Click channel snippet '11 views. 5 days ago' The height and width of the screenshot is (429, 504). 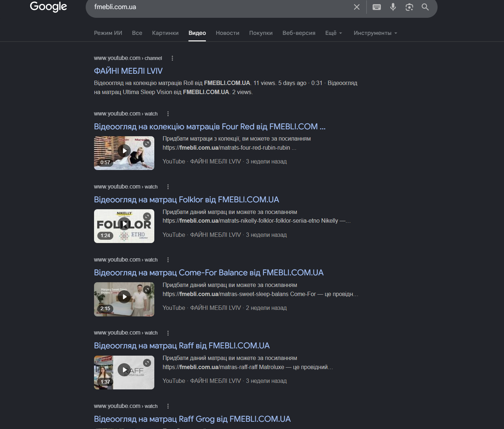(280, 83)
